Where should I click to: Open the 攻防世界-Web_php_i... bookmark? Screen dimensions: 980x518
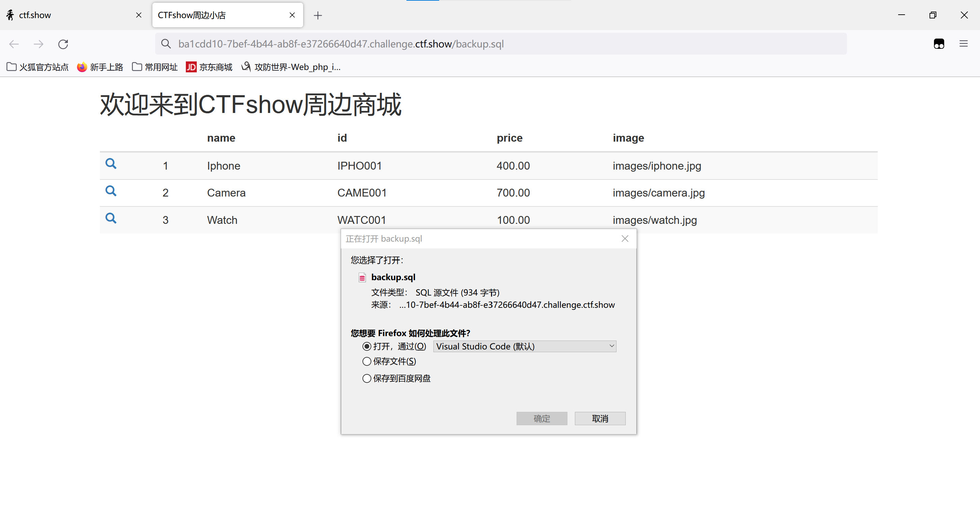[291, 67]
